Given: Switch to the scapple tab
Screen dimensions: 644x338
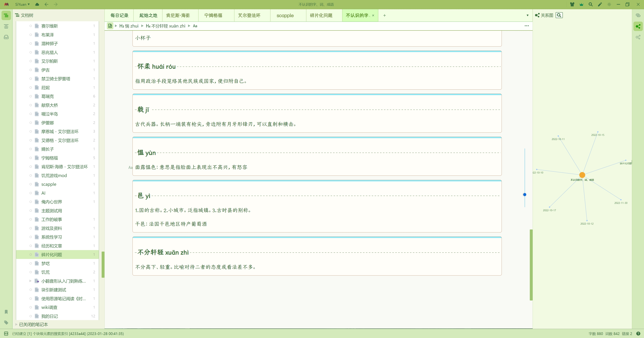Looking at the screenshot, I should tap(285, 15).
